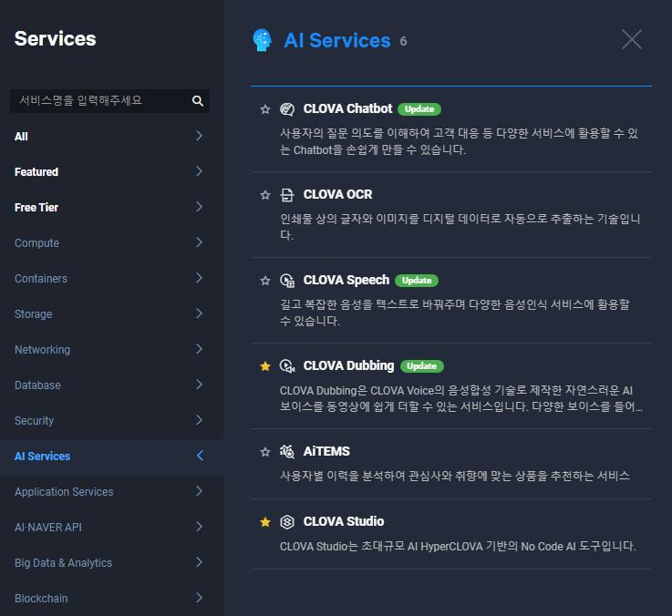Expand the Featured category chevron
Viewport: 672px width, 616px height.
pyautogui.click(x=199, y=171)
